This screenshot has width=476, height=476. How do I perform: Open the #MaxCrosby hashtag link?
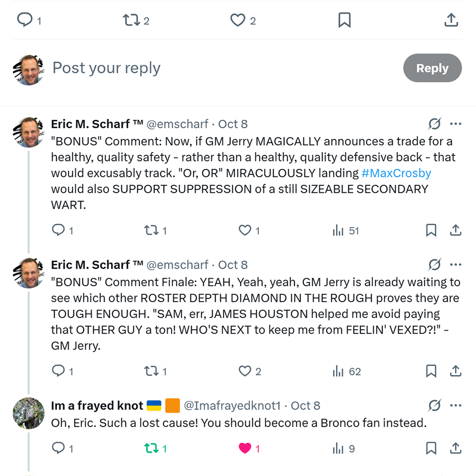tap(396, 173)
